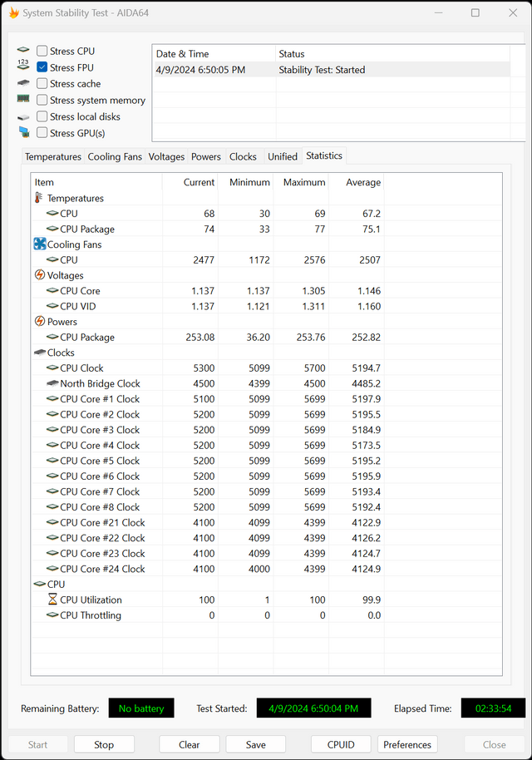This screenshot has width=532, height=760.
Task: Switch to the Temperatures tab
Action: pos(53,156)
